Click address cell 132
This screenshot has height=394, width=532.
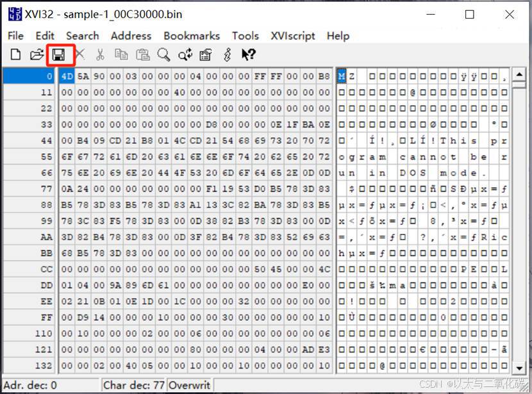[28, 366]
